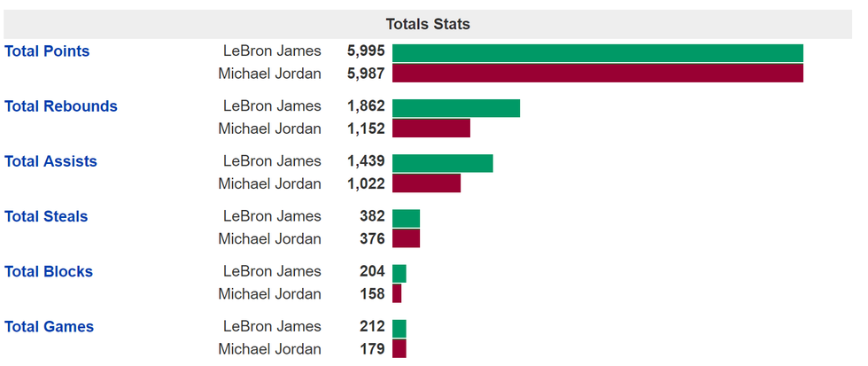Click the Total Assists link
Image resolution: width=868 pixels, height=366 pixels.
50,161
